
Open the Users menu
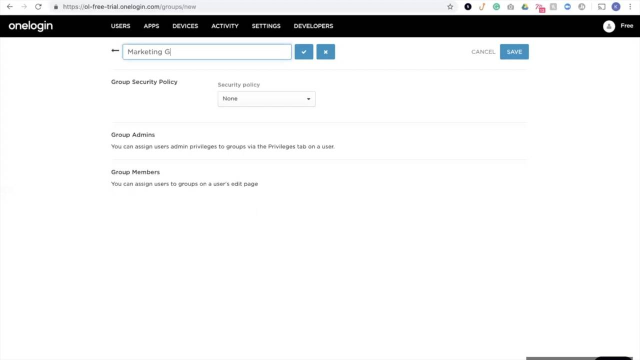coord(120,26)
